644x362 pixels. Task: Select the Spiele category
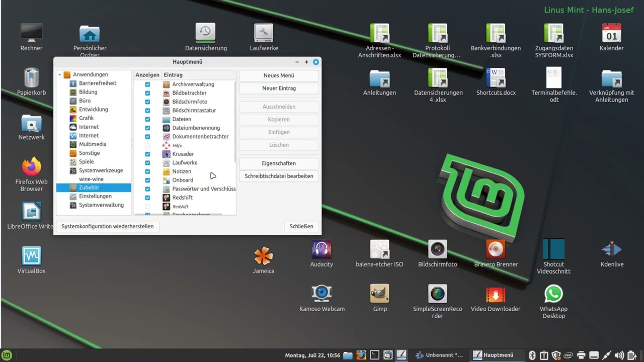point(86,161)
